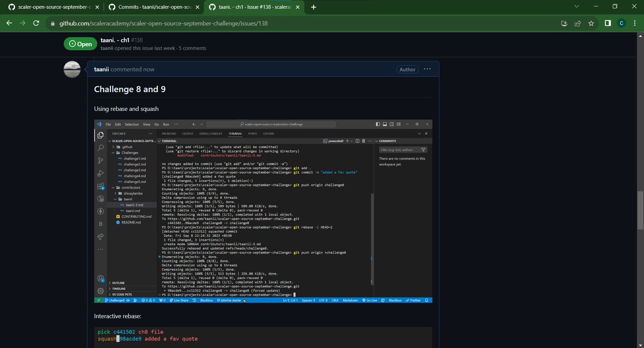This screenshot has width=644, height=348.
Task: Reload the GitHub issue page
Action: tap(36, 24)
